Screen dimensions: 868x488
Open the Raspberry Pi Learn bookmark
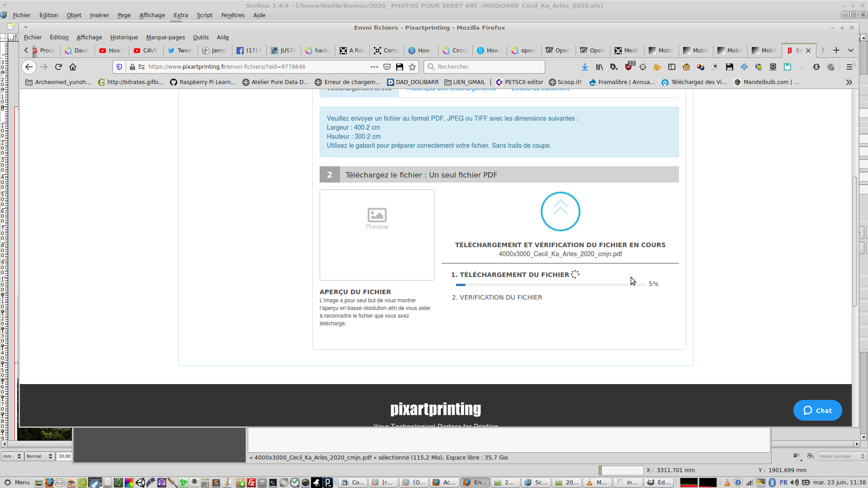tap(203, 82)
